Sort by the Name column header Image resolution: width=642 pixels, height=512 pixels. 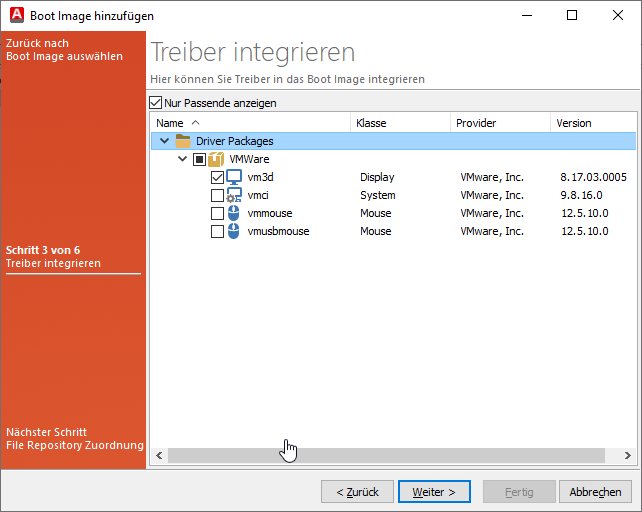pyautogui.click(x=251, y=123)
